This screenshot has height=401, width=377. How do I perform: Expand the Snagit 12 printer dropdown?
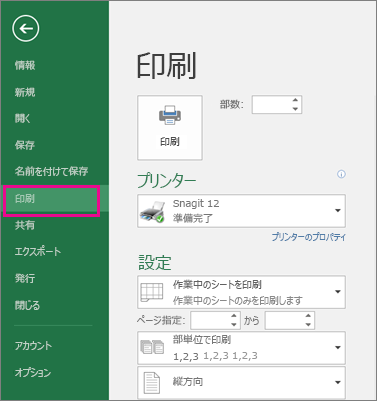[x=338, y=211]
